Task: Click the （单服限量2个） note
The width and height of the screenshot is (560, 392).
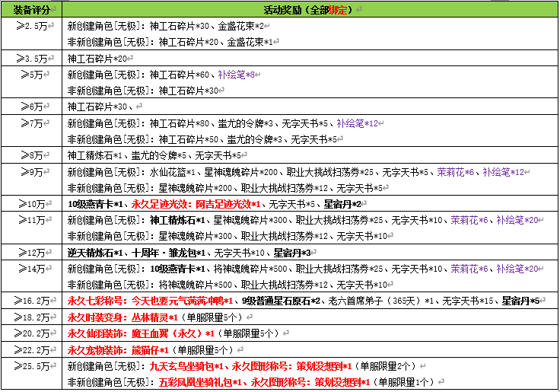Action: [386, 366]
